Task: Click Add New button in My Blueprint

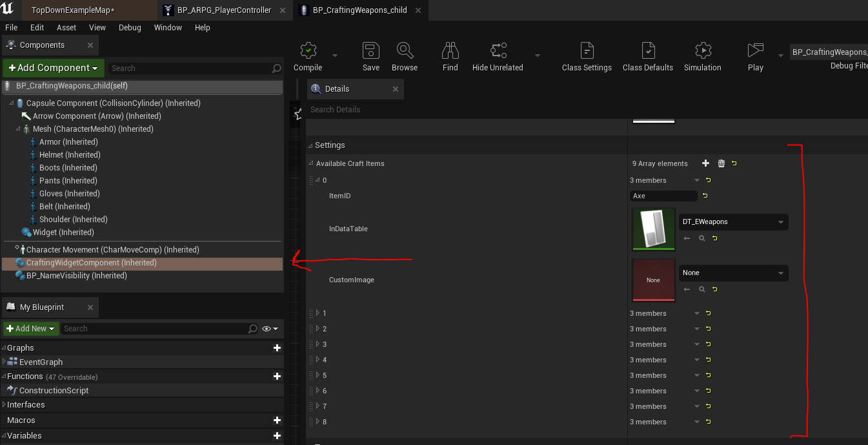Action: [31, 329]
